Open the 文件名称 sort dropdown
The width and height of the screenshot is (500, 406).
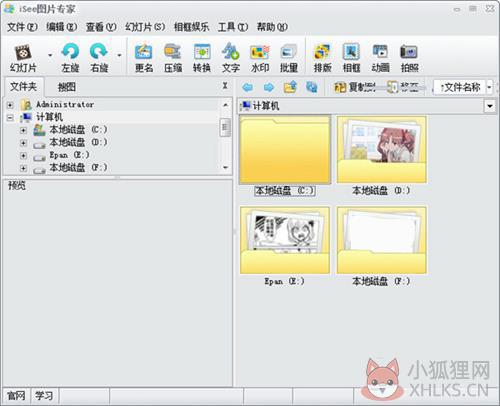[x=489, y=88]
